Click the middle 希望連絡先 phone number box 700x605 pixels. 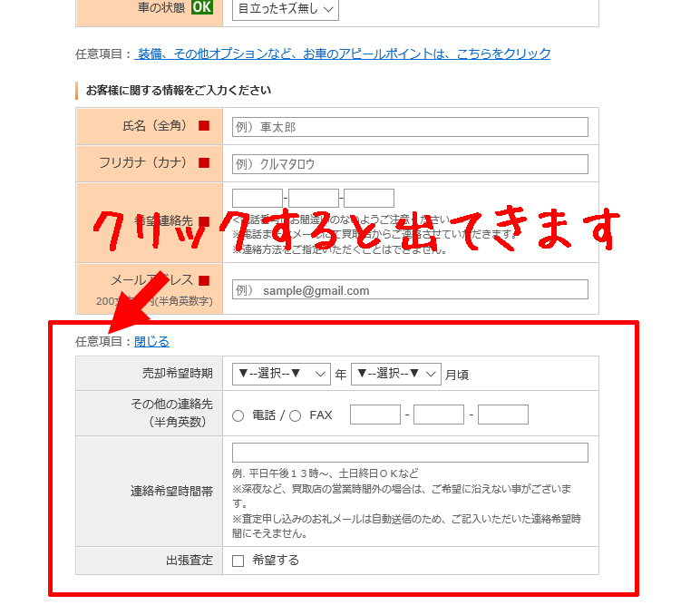(x=314, y=198)
